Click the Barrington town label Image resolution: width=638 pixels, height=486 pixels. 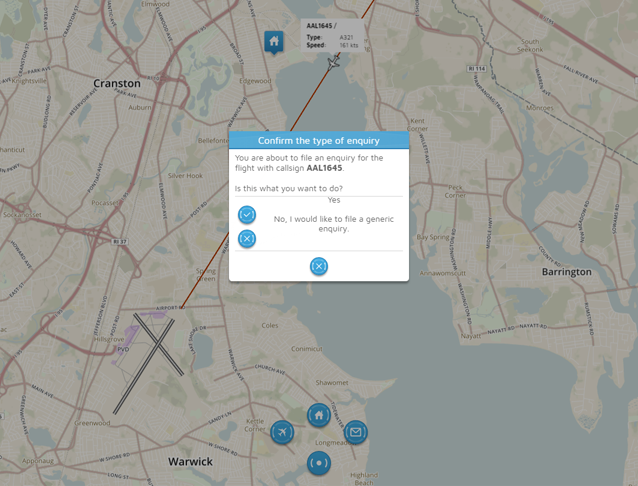(567, 272)
